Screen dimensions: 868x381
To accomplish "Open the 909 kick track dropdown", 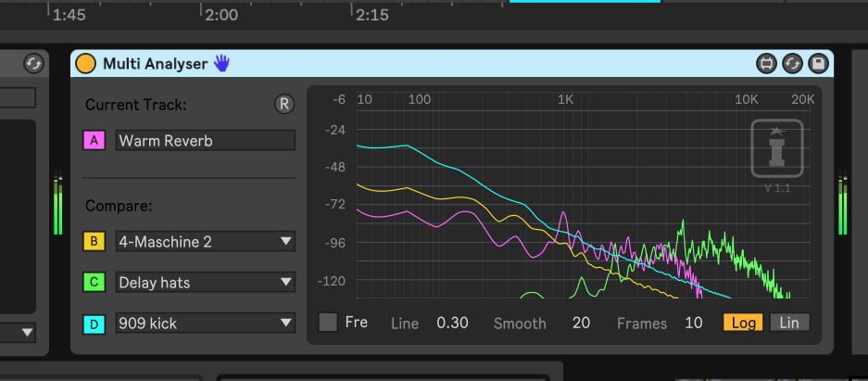I will tap(205, 324).
